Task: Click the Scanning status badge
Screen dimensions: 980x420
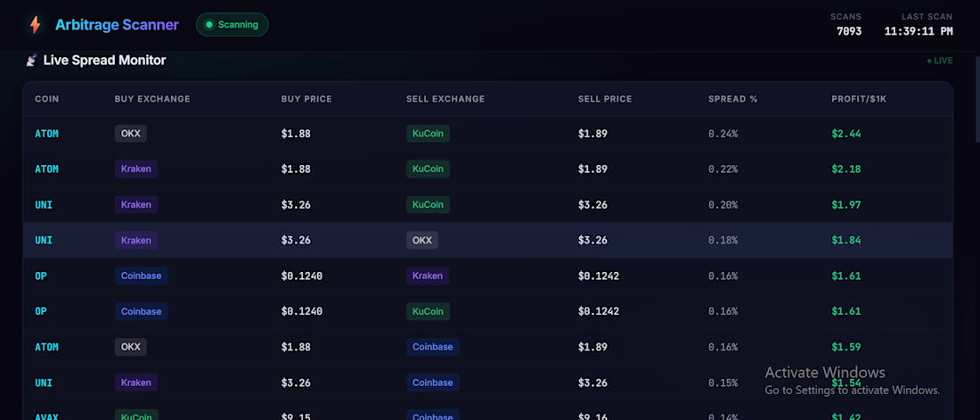Action: pos(233,25)
